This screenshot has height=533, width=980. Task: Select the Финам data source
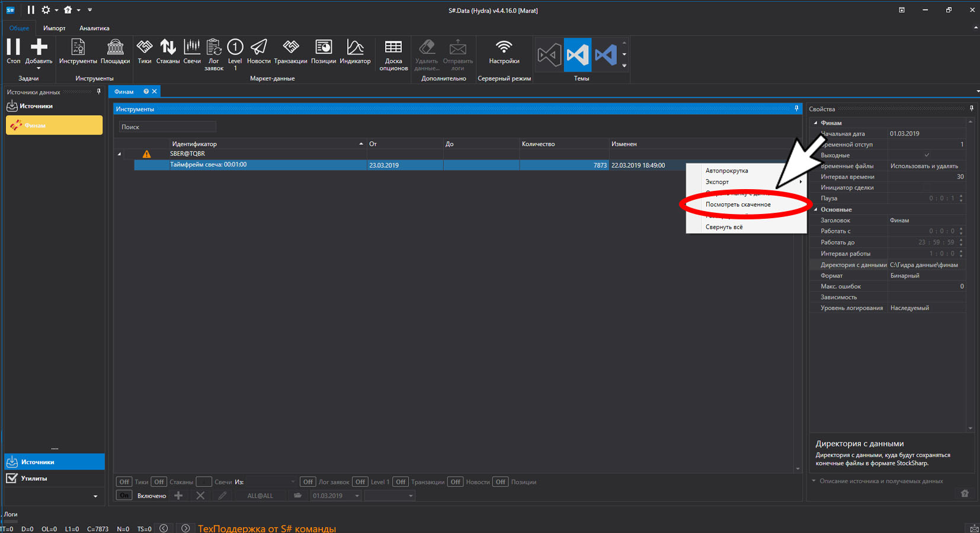coord(54,125)
